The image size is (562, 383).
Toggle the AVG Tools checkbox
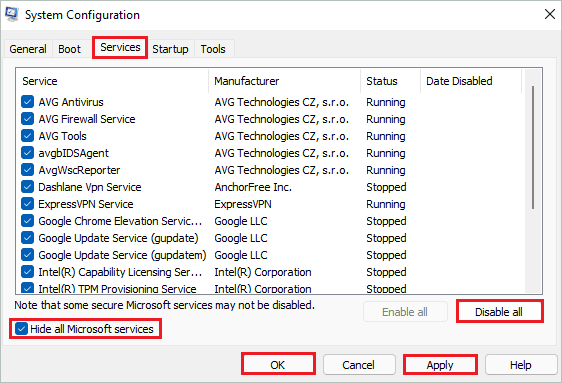point(28,136)
